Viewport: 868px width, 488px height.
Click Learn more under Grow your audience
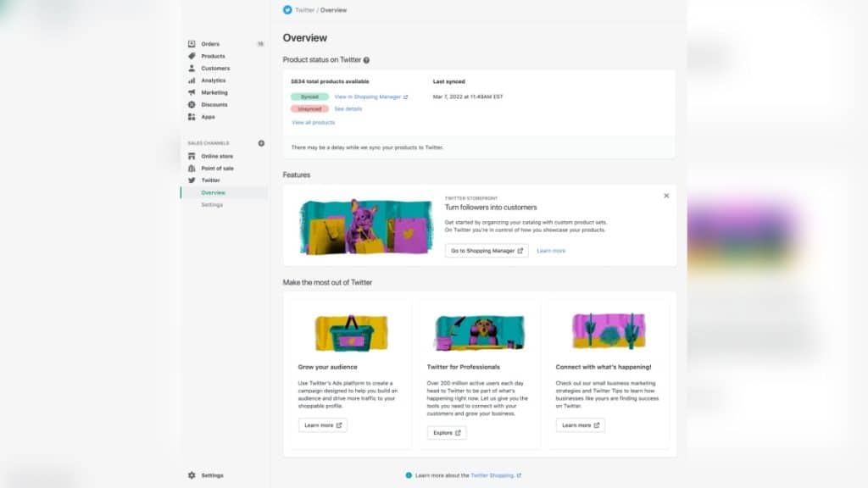pyautogui.click(x=323, y=425)
